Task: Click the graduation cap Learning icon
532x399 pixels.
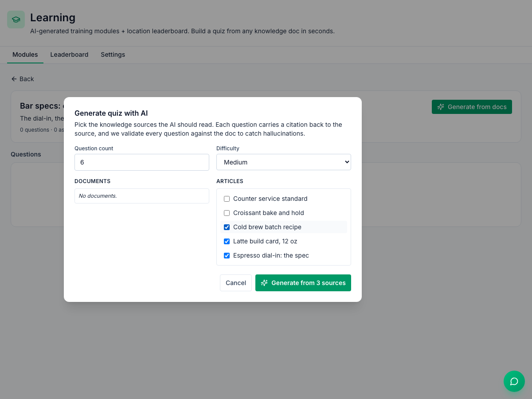Action: [x=16, y=20]
